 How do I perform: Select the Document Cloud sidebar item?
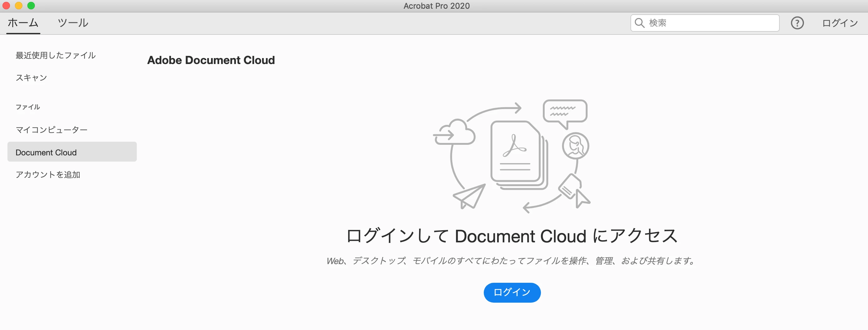[x=72, y=152]
